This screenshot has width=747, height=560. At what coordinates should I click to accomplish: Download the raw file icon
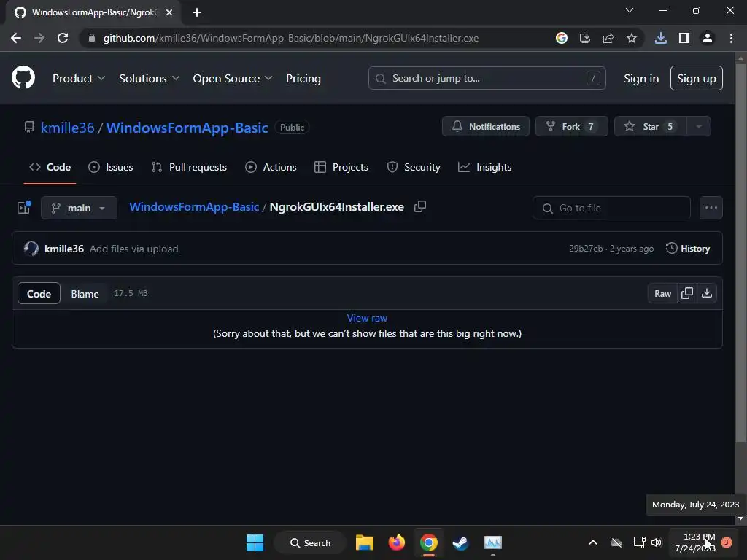[x=707, y=293]
